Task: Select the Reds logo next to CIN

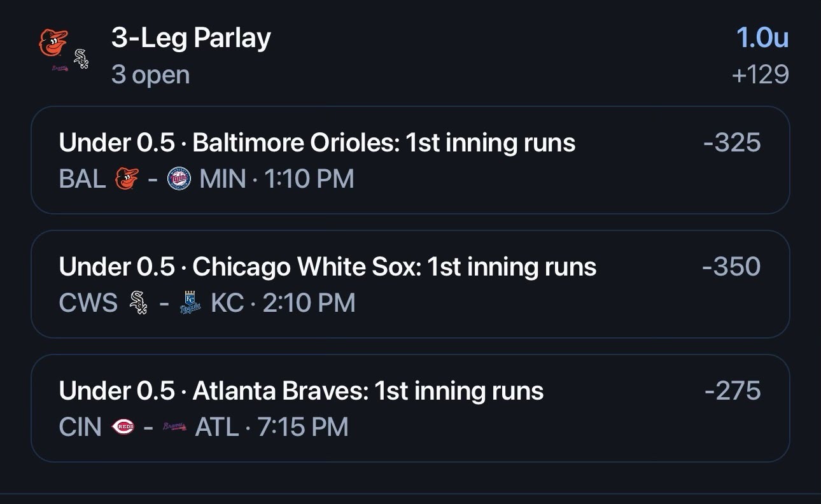Action: pyautogui.click(x=123, y=426)
